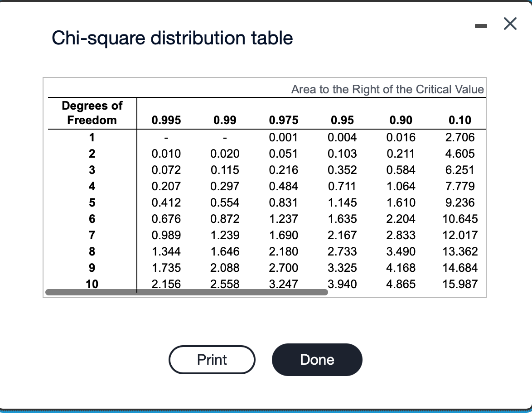Click the horizontal scrollbar below the table
Image resolution: width=532 pixels, height=415 pixels.
tap(186, 292)
